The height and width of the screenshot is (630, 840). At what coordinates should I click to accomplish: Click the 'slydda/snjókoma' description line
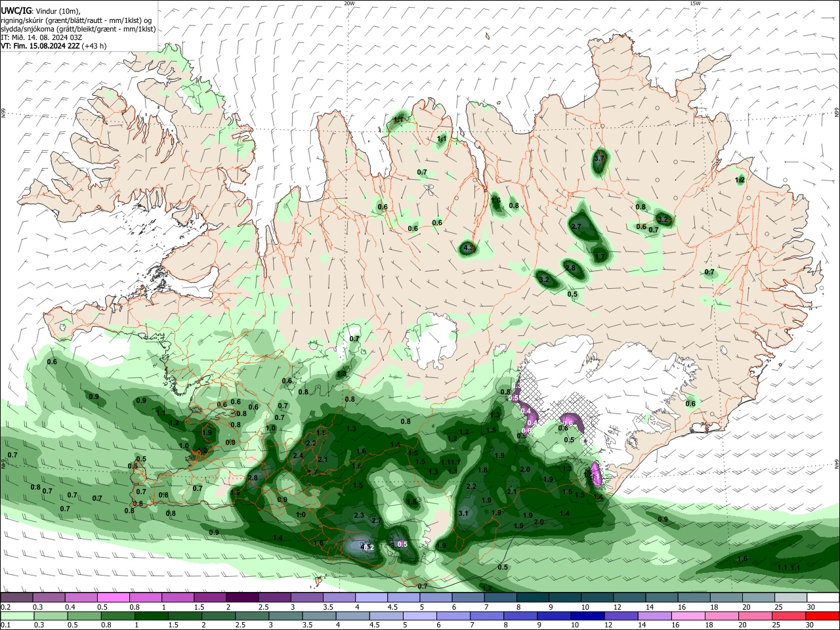(x=78, y=29)
